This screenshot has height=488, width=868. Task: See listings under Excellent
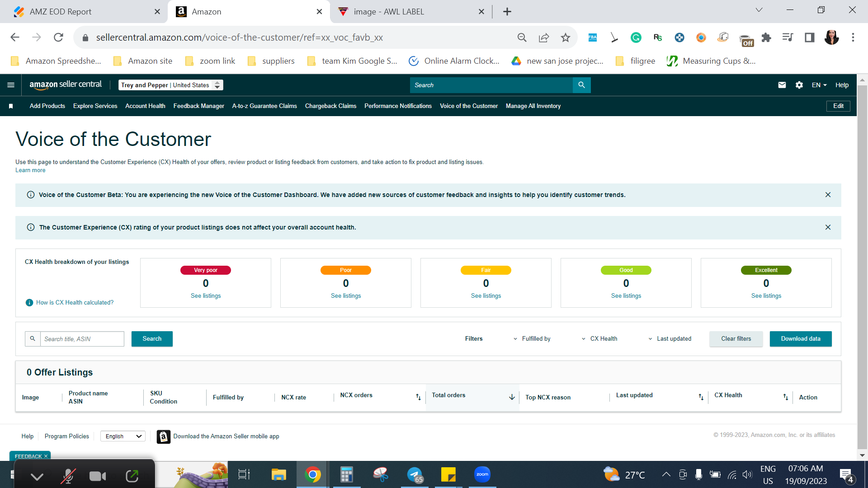766,296
